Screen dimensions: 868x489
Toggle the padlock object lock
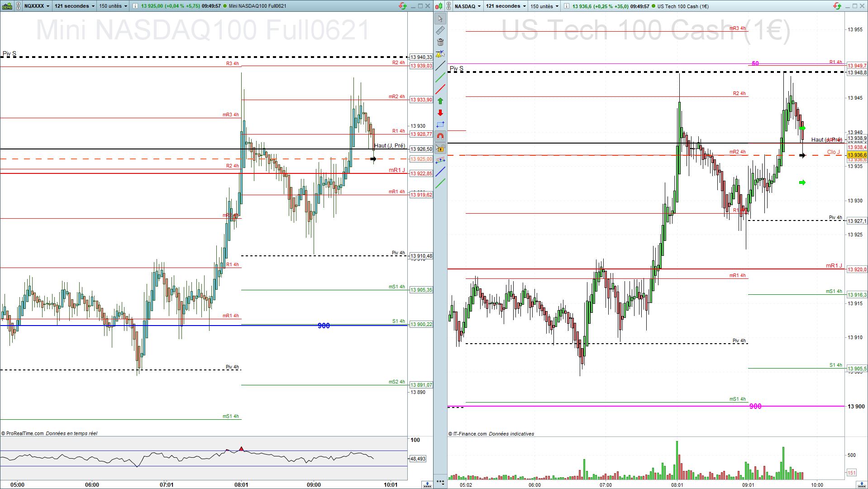coord(440,148)
